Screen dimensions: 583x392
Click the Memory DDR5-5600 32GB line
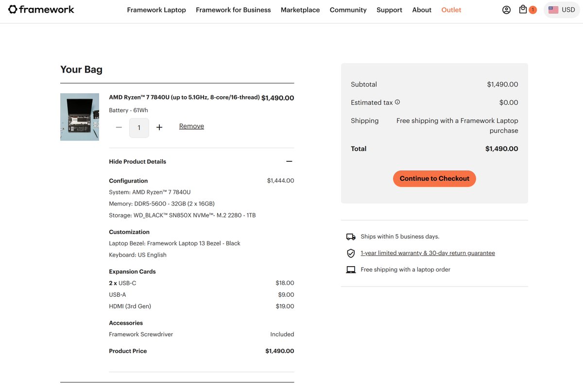coord(162,204)
